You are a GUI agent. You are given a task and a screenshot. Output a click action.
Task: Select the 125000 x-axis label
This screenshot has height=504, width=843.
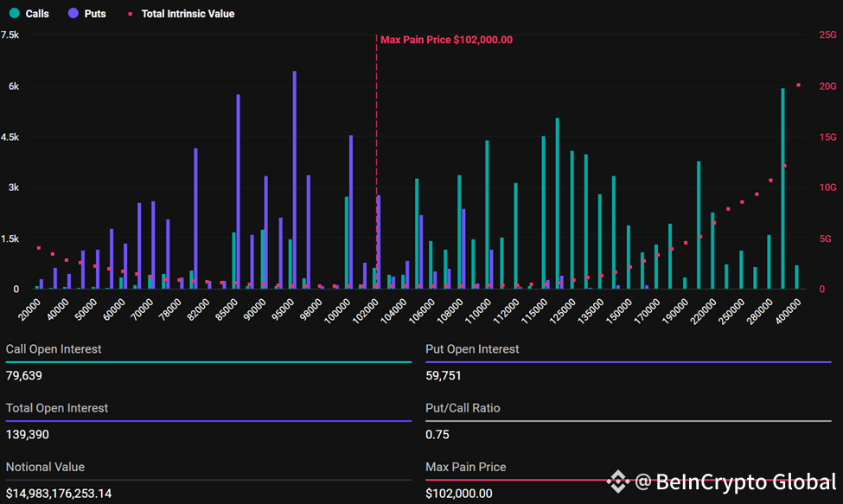tap(563, 311)
